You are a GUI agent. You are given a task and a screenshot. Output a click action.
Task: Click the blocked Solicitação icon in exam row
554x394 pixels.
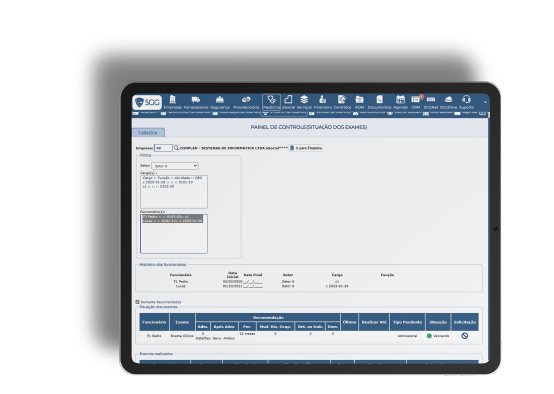click(x=465, y=336)
